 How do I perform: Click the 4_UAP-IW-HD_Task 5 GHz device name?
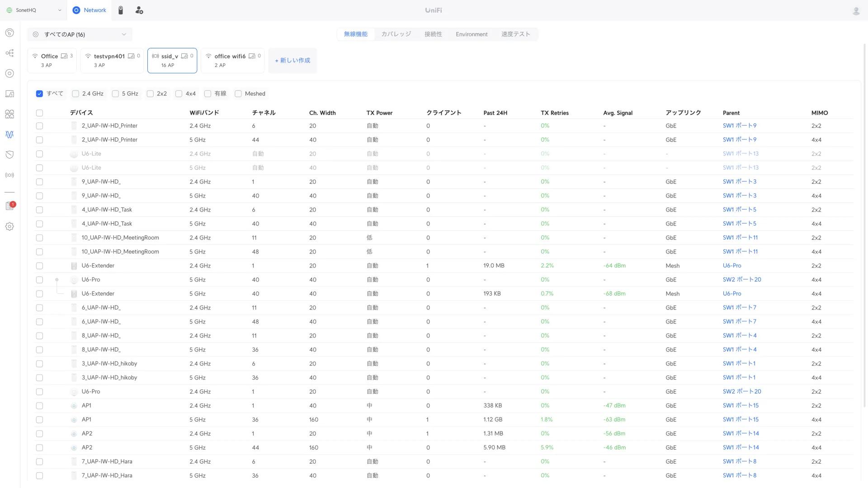coord(107,224)
